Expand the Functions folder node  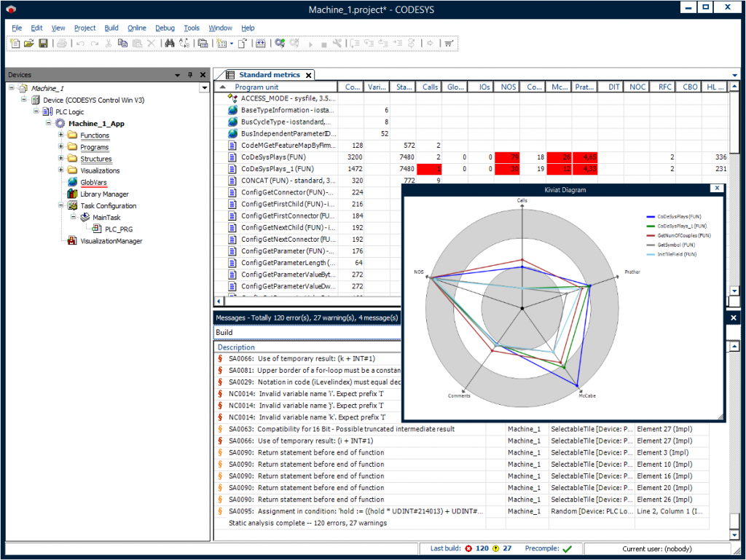pyautogui.click(x=62, y=135)
